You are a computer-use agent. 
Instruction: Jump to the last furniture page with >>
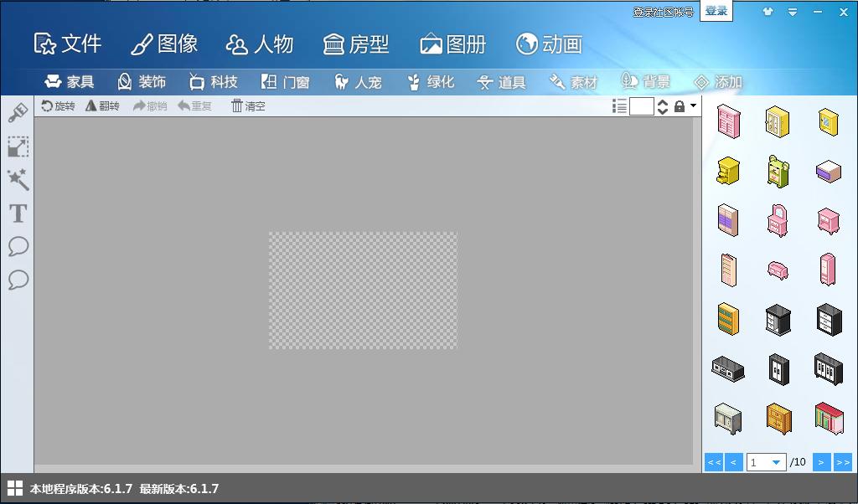tap(842, 461)
